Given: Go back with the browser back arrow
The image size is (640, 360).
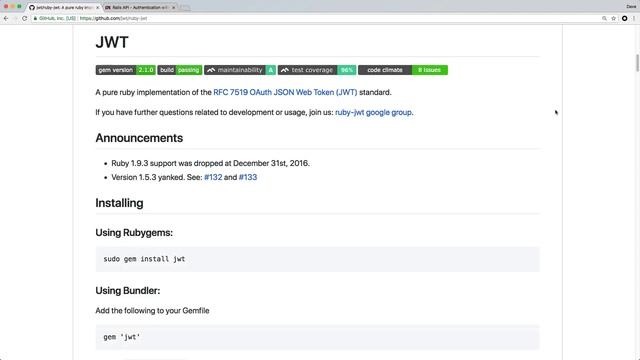Looking at the screenshot, I should [6, 18].
